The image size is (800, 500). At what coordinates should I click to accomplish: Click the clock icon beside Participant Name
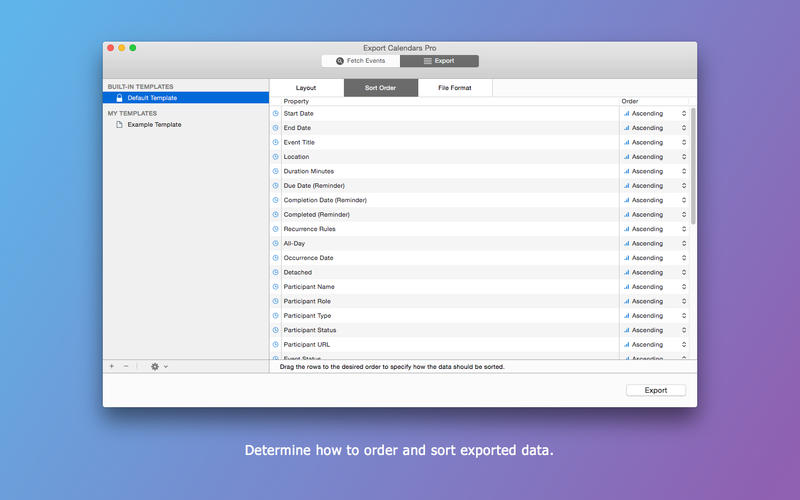276,287
